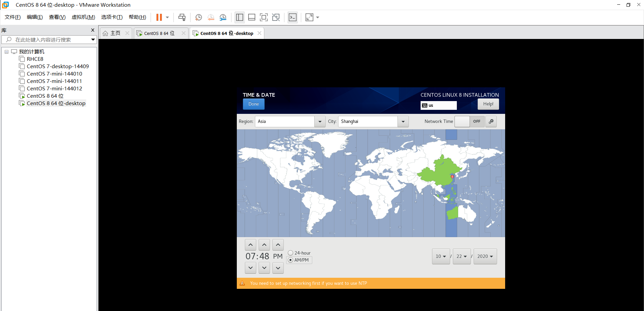Select CentOS 7-mini-144010 VM
The image size is (644, 311).
tap(54, 74)
